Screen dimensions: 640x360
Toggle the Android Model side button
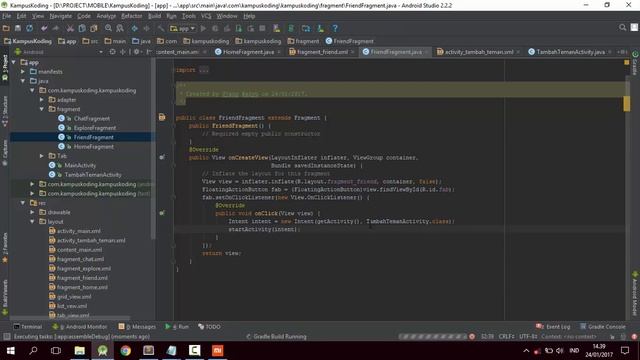pyautogui.click(x=635, y=294)
